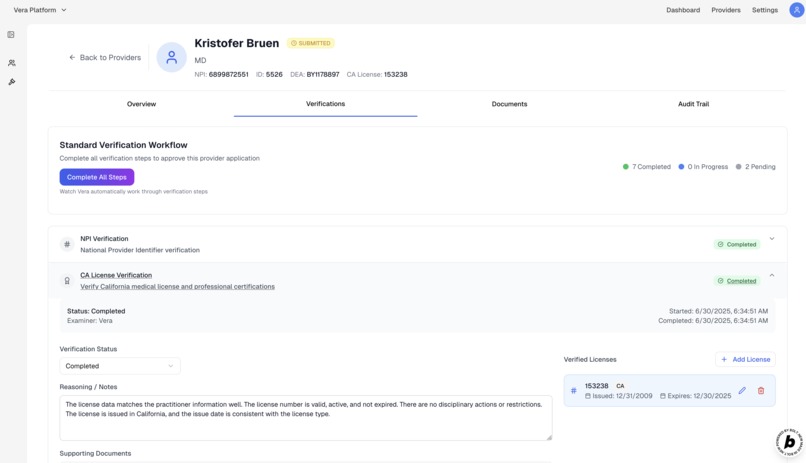Open the Vera Platform dropdown
The width and height of the screenshot is (806, 463).
click(40, 10)
